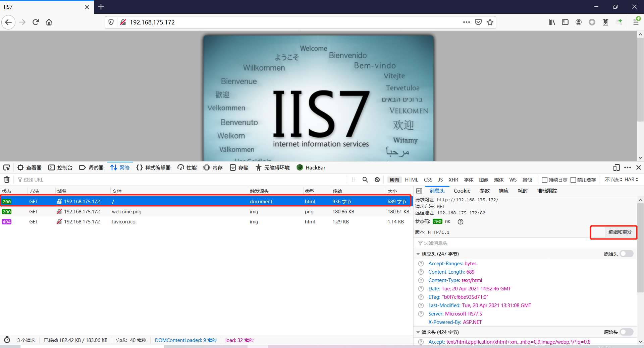This screenshot has height=348, width=644.
Task: Open request blocking icon
Action: pyautogui.click(x=377, y=180)
